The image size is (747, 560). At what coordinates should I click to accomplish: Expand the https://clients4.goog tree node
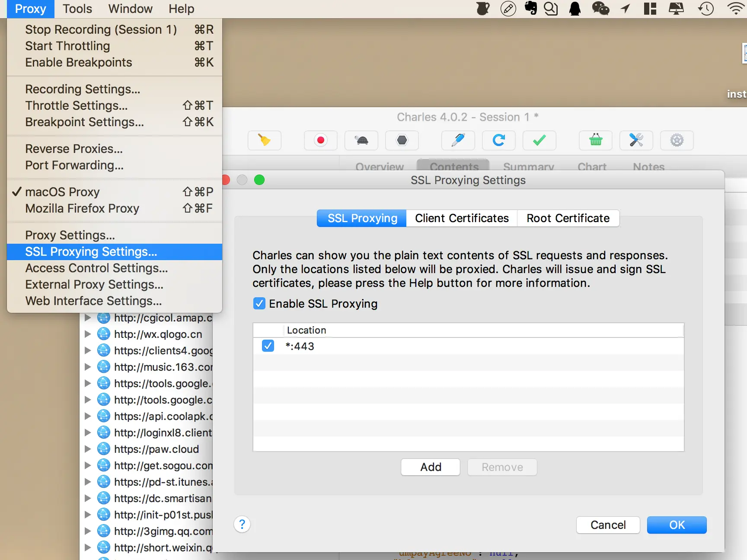click(x=88, y=350)
